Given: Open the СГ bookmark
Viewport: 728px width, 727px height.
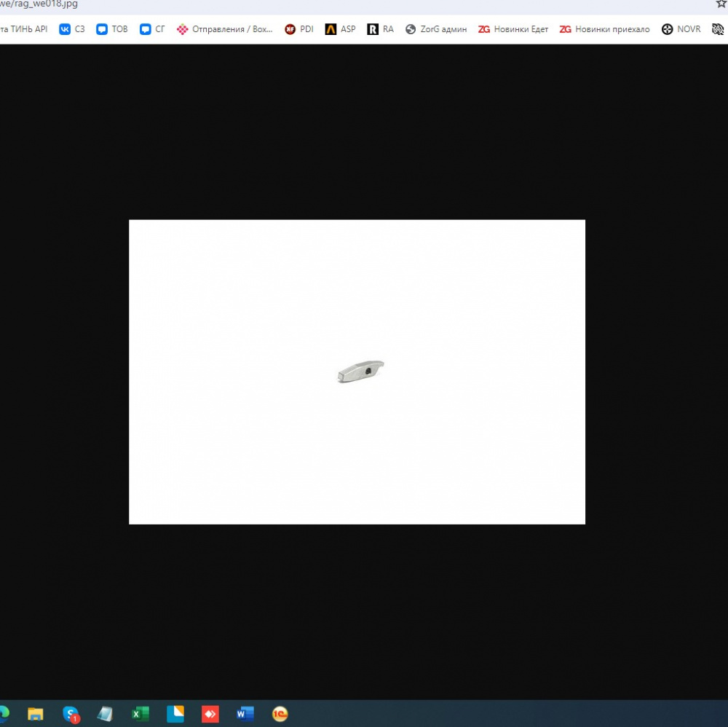Looking at the screenshot, I should 152,29.
